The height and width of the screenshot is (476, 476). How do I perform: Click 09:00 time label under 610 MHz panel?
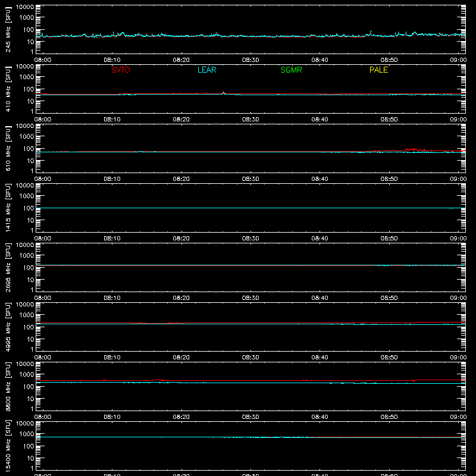point(458,179)
